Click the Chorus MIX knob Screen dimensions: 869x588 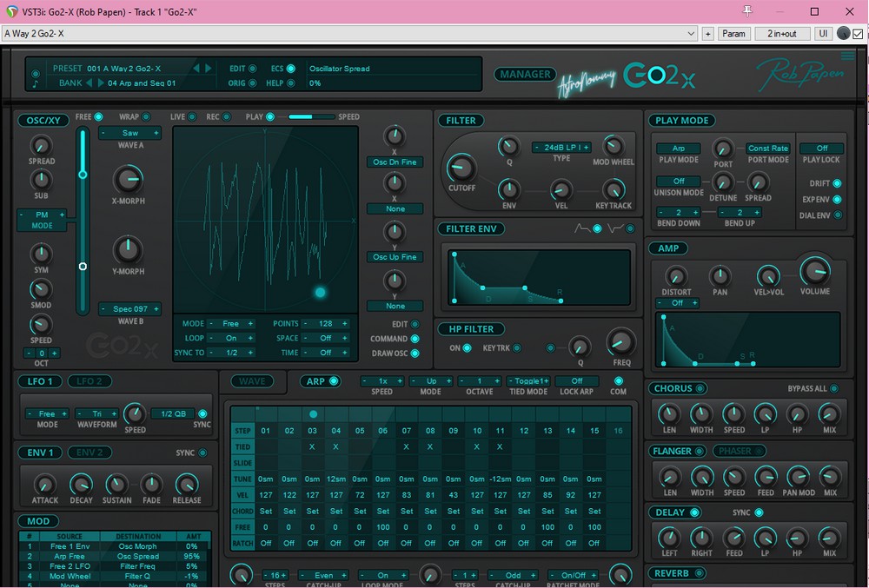coord(829,414)
